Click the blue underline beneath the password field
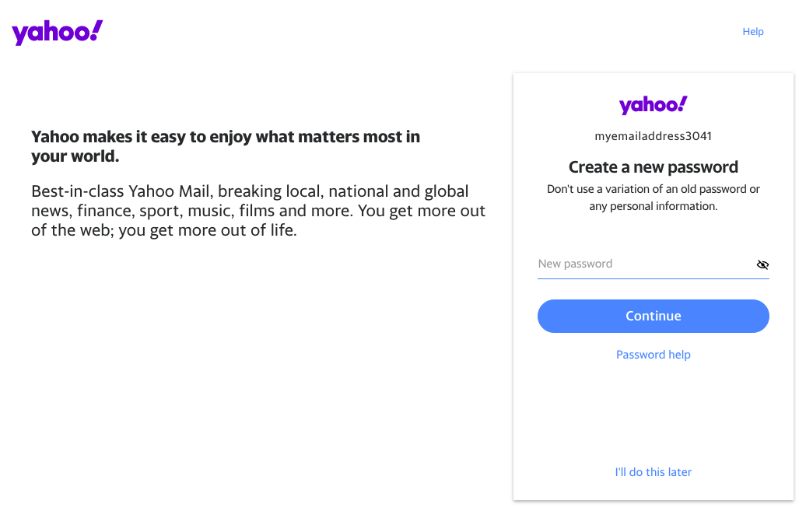The image size is (806, 532). point(653,278)
